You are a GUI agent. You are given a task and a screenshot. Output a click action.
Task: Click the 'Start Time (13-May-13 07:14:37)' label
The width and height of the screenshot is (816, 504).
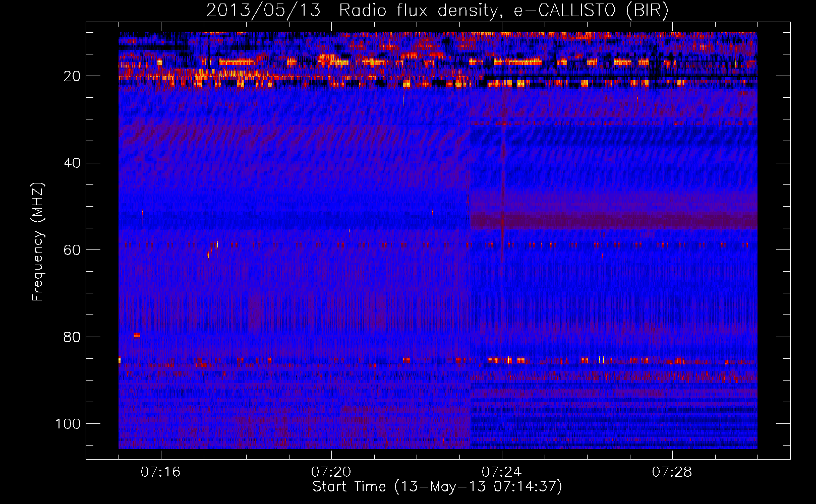tap(437, 487)
